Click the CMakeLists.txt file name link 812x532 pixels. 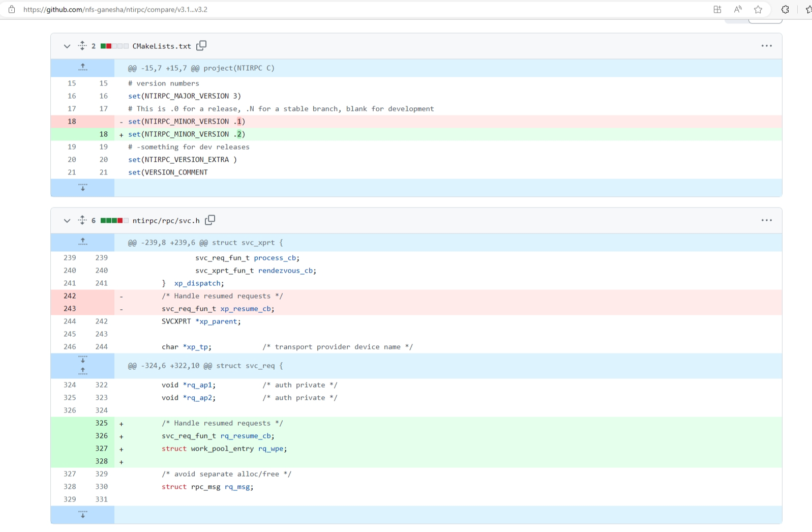click(x=162, y=46)
